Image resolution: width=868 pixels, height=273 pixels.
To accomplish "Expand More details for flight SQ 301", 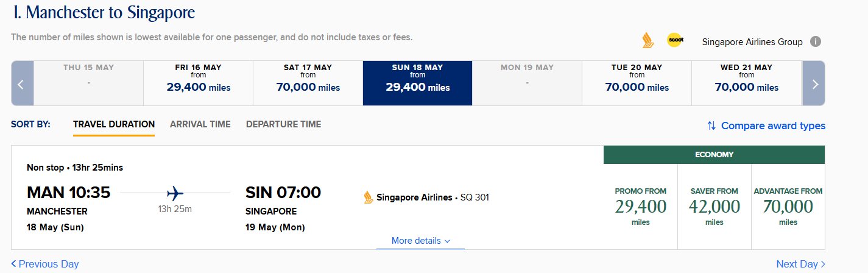I will 420,241.
